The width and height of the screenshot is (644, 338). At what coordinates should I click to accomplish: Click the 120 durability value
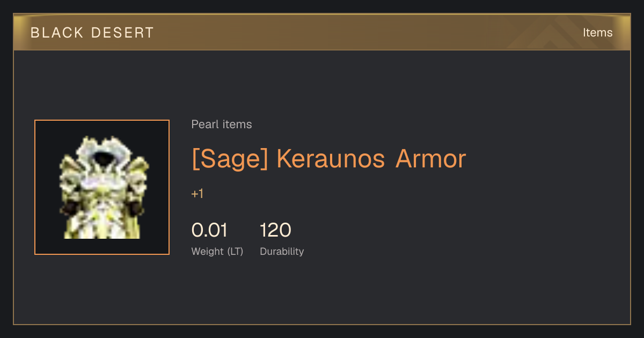[276, 230]
